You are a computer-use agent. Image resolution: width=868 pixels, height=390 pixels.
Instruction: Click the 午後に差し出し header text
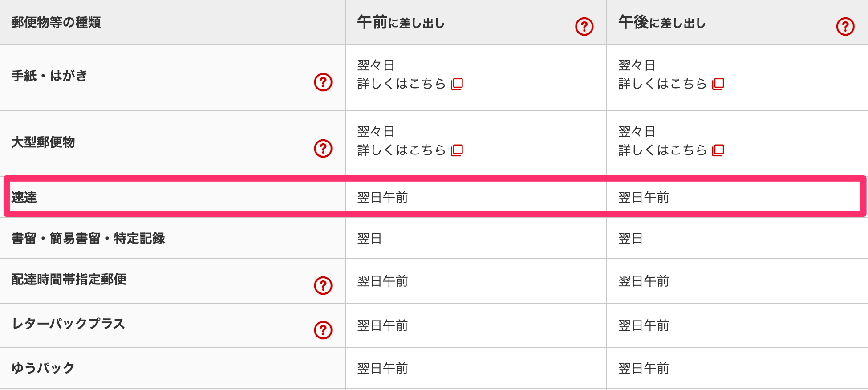click(662, 22)
